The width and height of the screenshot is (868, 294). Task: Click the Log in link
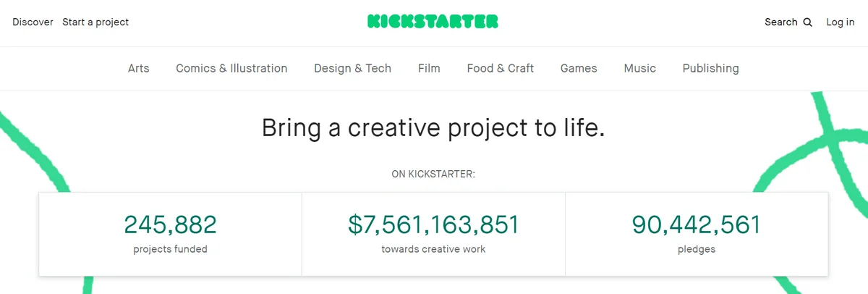pos(841,22)
